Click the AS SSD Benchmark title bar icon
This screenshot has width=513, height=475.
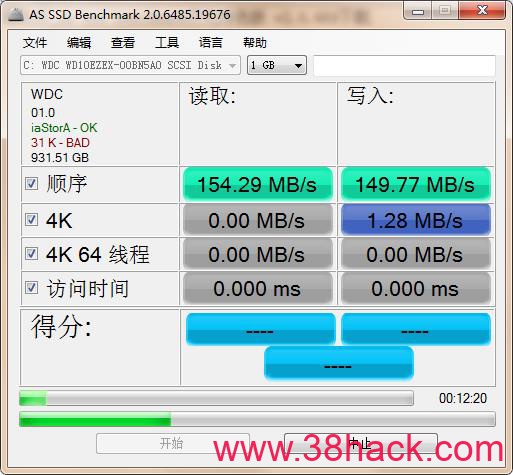tap(16, 14)
